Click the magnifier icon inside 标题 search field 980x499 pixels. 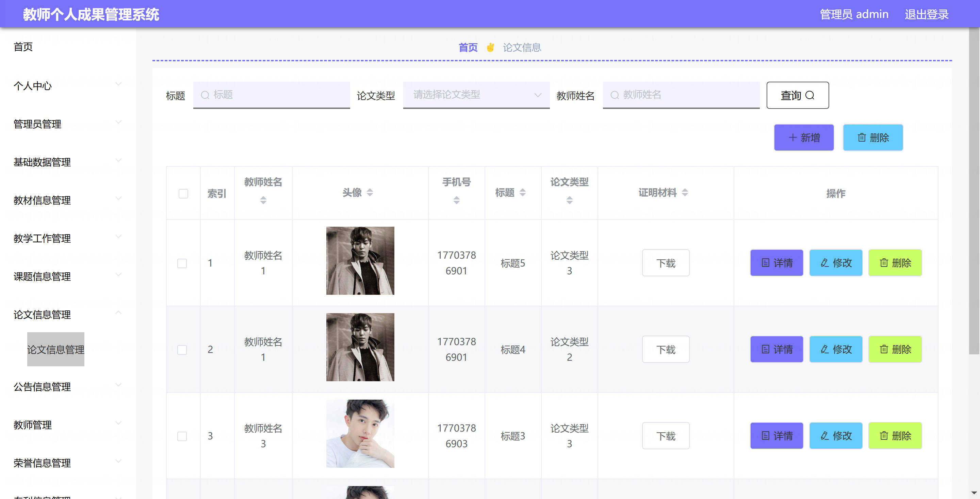coord(205,95)
